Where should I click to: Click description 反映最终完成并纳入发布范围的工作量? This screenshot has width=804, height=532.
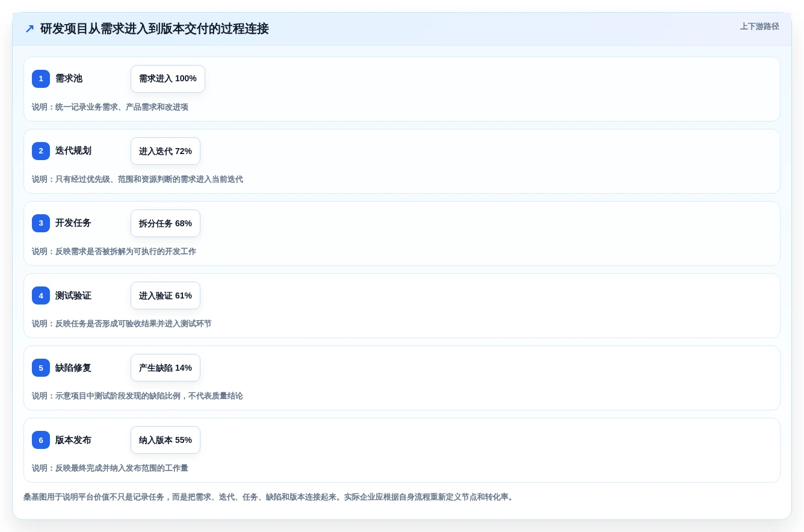pyautogui.click(x=110, y=468)
